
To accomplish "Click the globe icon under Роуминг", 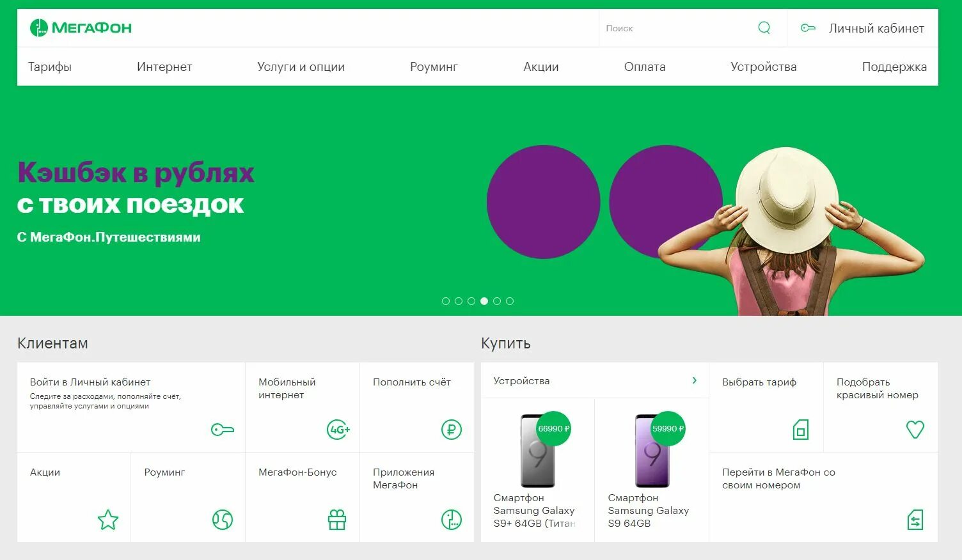I will pos(223,520).
